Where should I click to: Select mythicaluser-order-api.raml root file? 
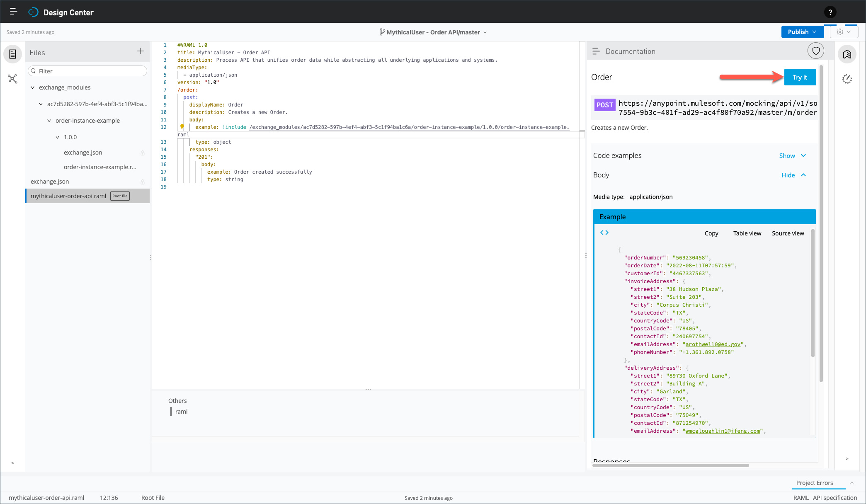pyautogui.click(x=87, y=196)
